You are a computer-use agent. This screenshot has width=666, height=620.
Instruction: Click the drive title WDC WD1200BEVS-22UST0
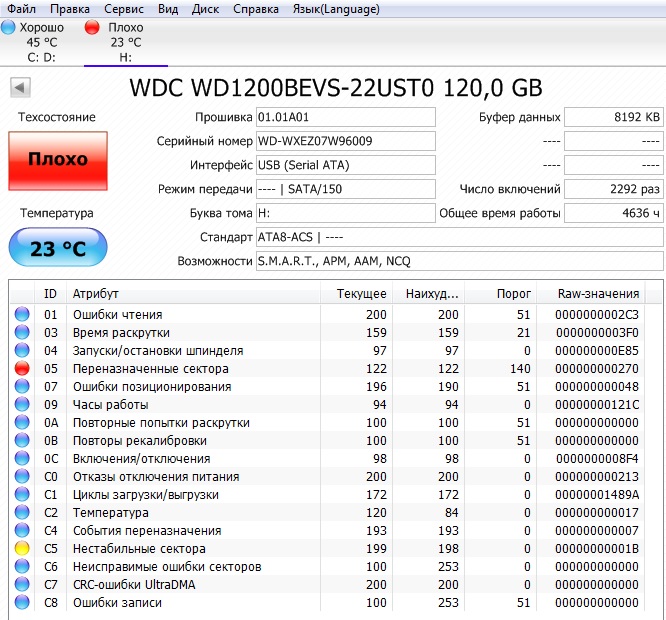[x=282, y=88]
